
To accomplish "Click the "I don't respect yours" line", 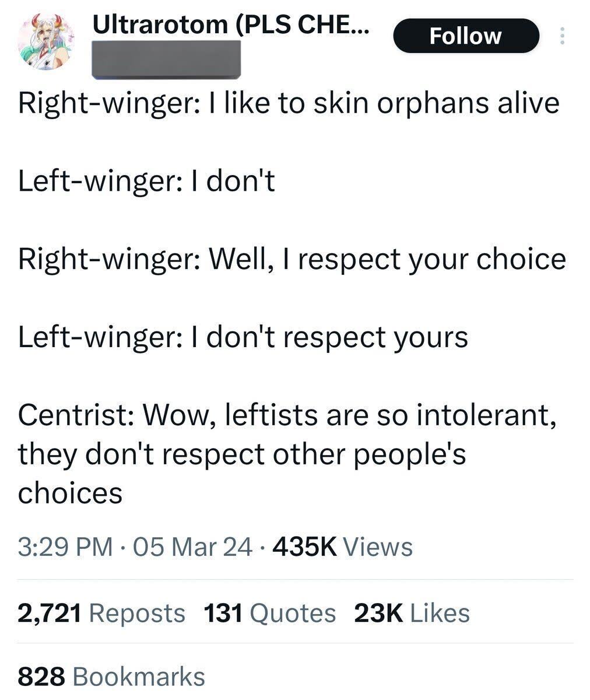I will 243,338.
